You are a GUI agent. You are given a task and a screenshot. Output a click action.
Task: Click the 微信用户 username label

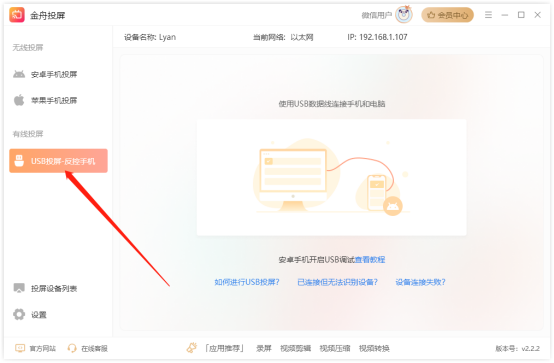pyautogui.click(x=377, y=15)
